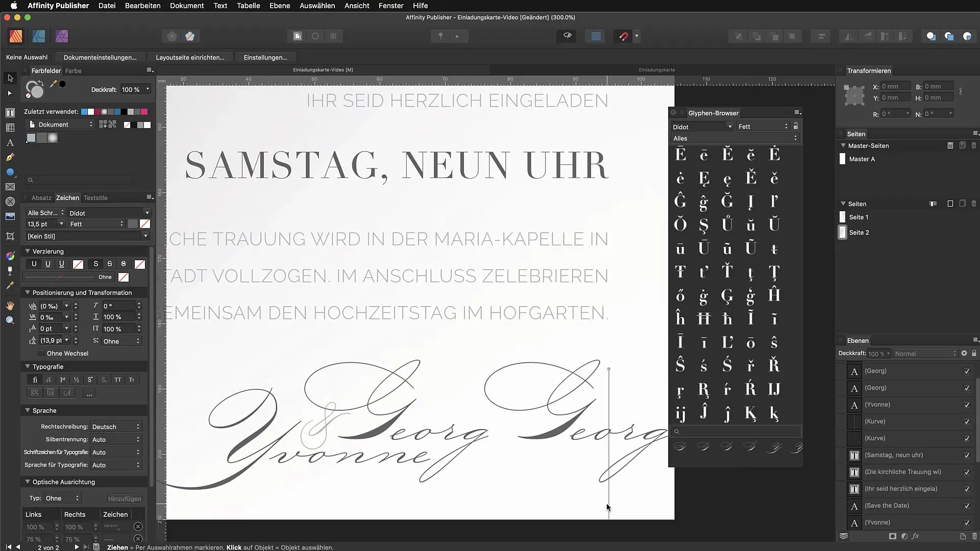Switch to the Farbe tab

[73, 71]
